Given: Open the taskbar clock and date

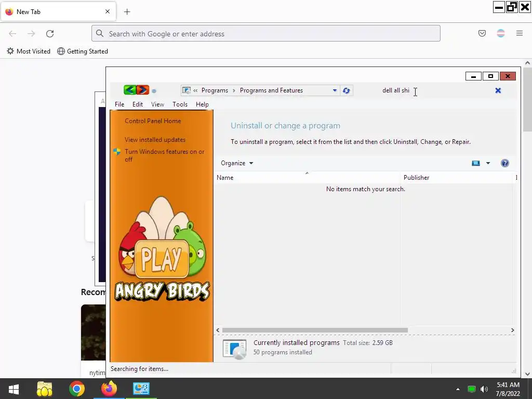Looking at the screenshot, I should tap(508, 389).
